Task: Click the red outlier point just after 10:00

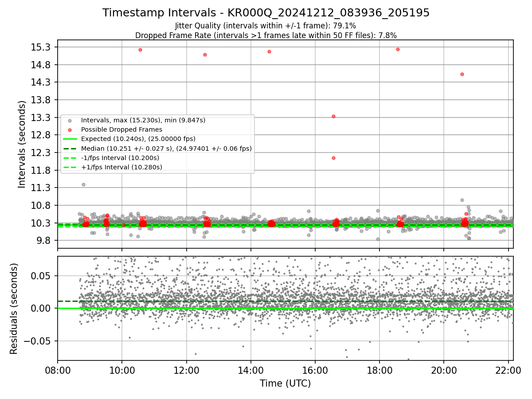Action: pos(140,50)
